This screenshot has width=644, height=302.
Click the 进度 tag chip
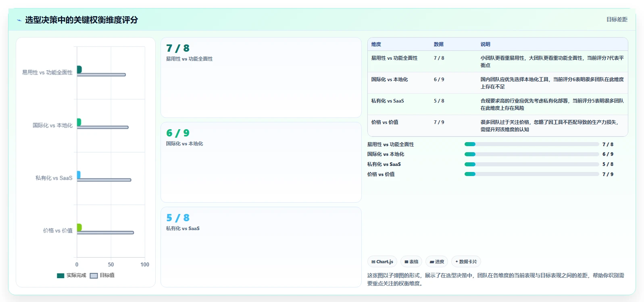pyautogui.click(x=437, y=262)
